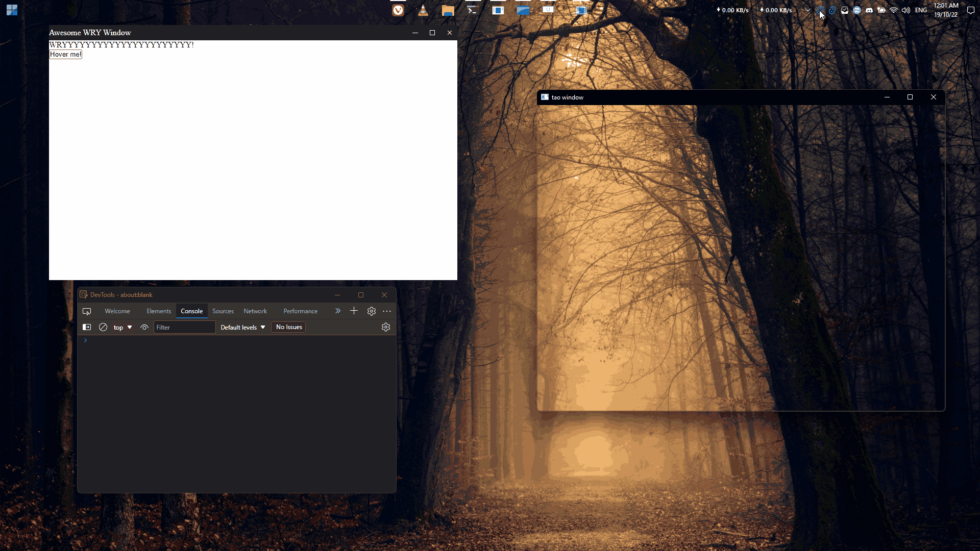This screenshot has height=551, width=980.
Task: Open console settings gear icon
Action: (386, 327)
